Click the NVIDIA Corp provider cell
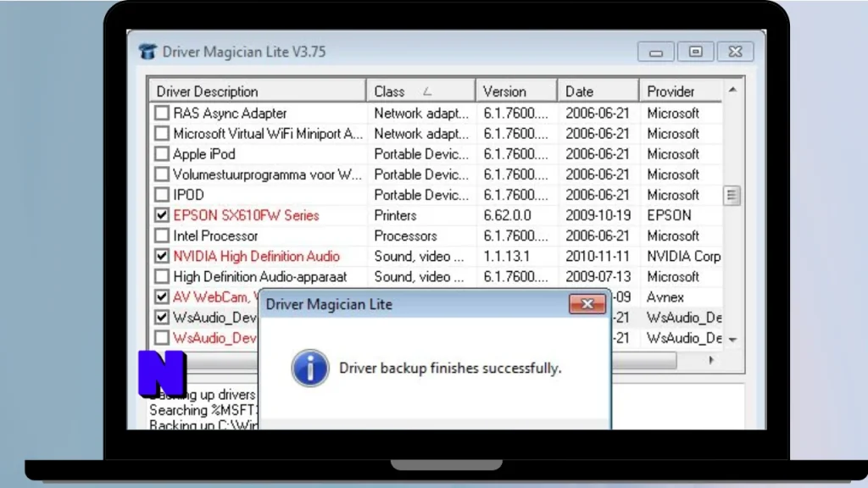This screenshot has width=868, height=488. pos(684,256)
